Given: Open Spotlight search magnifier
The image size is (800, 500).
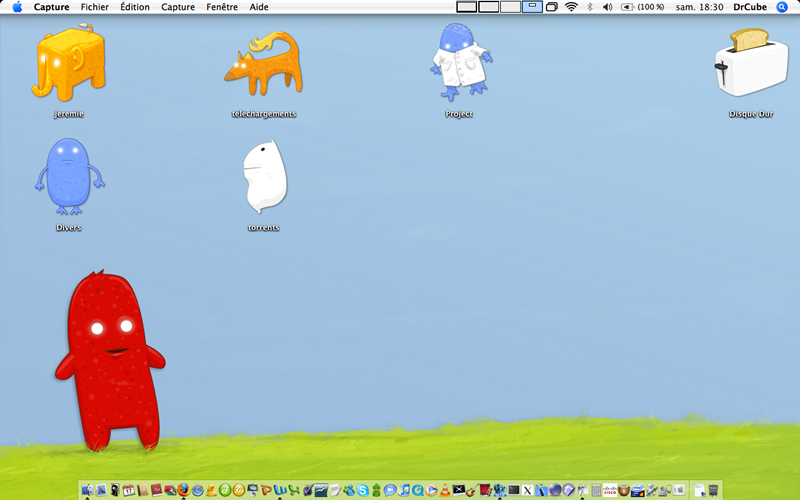Looking at the screenshot, I should 782,7.
